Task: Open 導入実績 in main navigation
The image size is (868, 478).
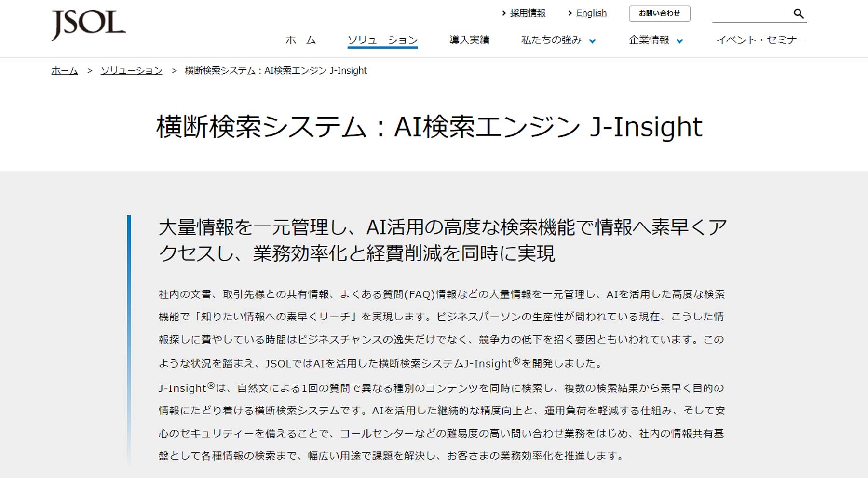Action: tap(469, 40)
